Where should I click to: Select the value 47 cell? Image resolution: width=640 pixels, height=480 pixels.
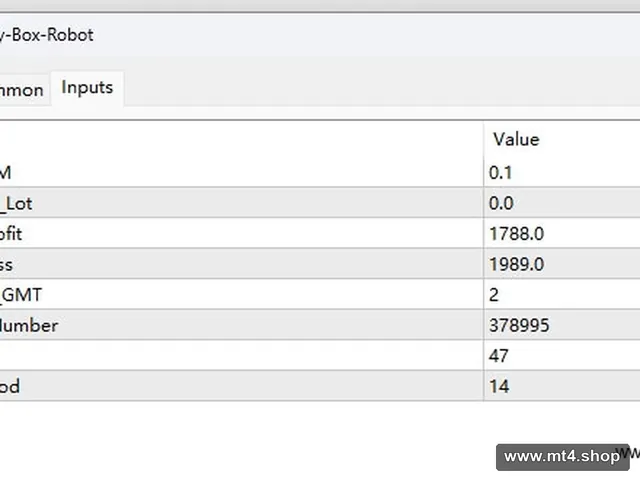(562, 356)
